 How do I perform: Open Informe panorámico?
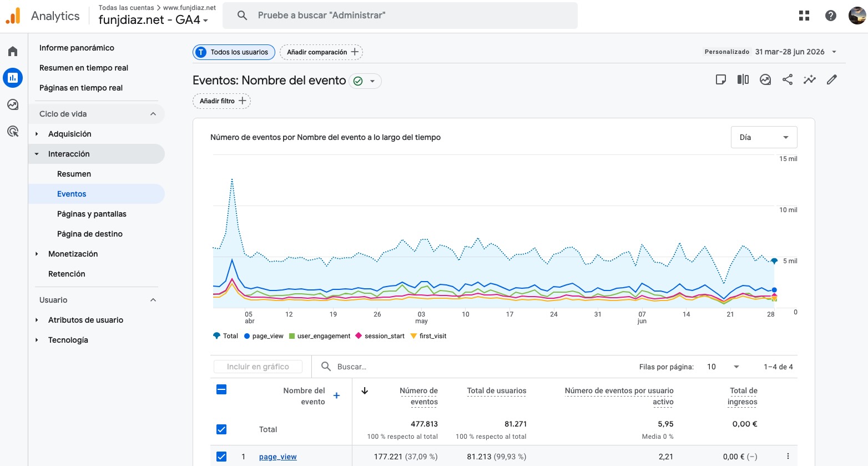(77, 48)
